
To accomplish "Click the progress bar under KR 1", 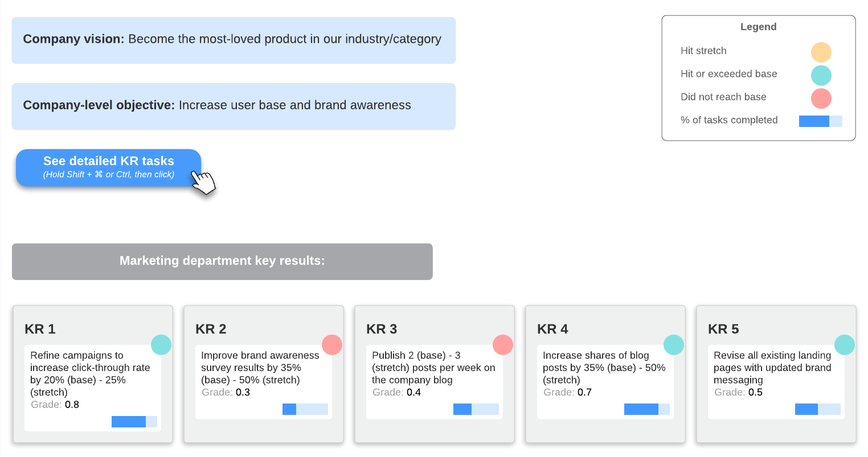I will pyautogui.click(x=135, y=422).
